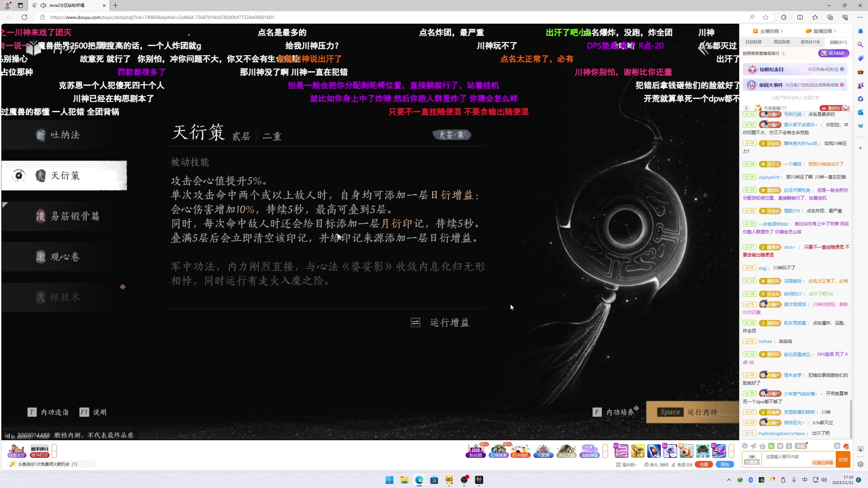Open the 背包 backpack button
This screenshot has width=868, height=488.
click(725, 465)
